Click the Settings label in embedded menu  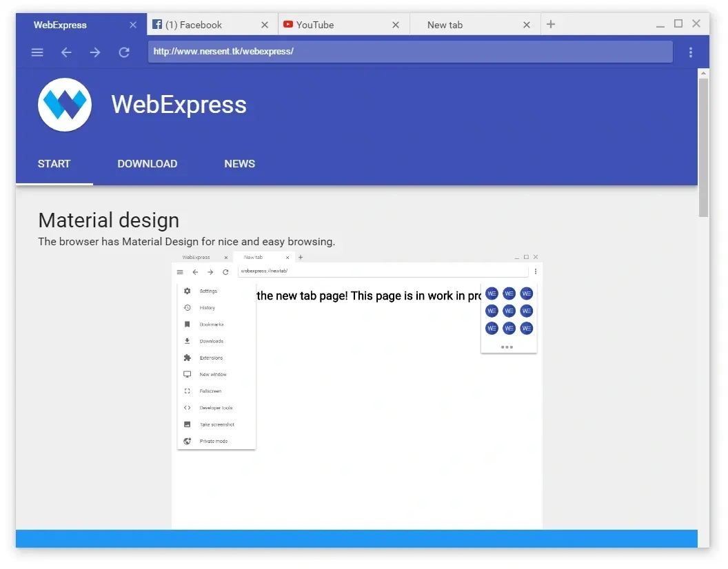(208, 291)
